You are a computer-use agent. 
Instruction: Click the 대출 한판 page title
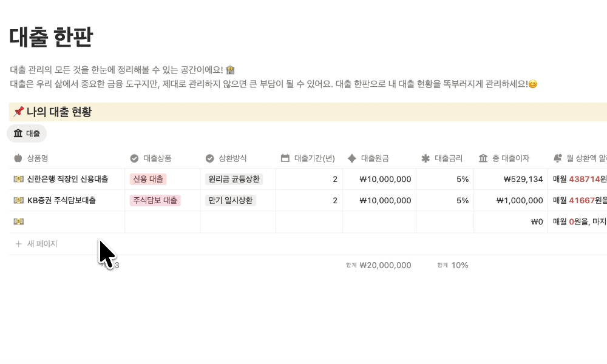pyautogui.click(x=51, y=38)
